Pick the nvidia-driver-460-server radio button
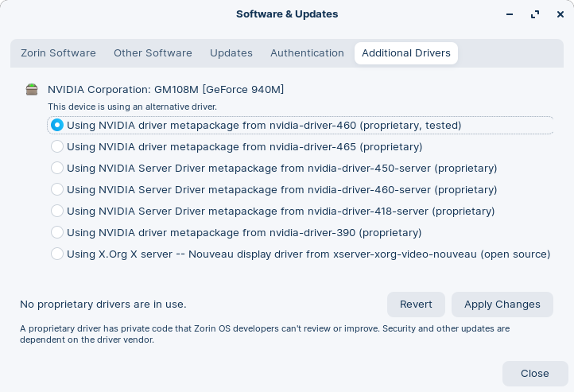This screenshot has height=392, width=574. coord(57,189)
